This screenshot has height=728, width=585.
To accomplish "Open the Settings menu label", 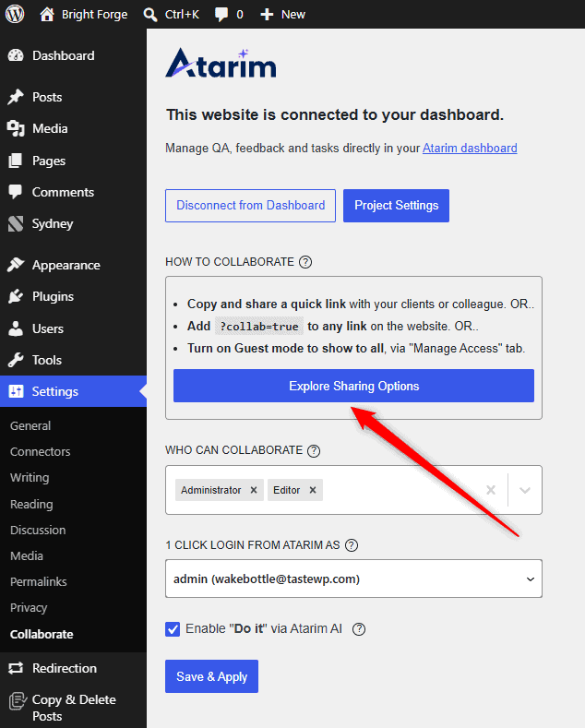I will point(55,391).
